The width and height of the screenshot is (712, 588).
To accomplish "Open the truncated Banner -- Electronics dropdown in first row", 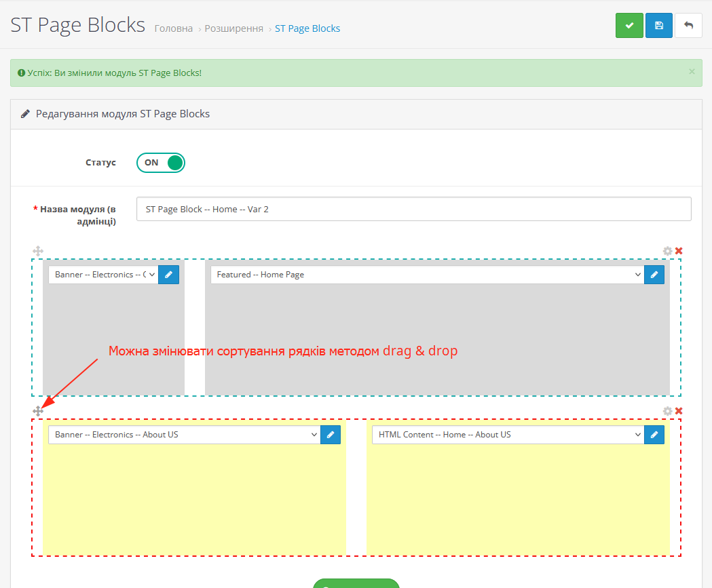I will [x=104, y=275].
